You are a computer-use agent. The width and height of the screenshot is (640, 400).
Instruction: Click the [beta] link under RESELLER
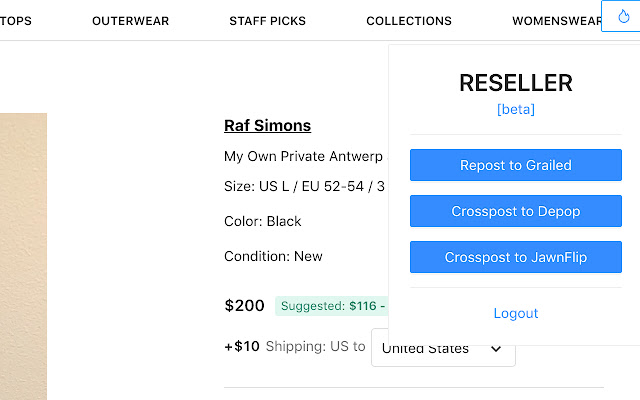[515, 109]
